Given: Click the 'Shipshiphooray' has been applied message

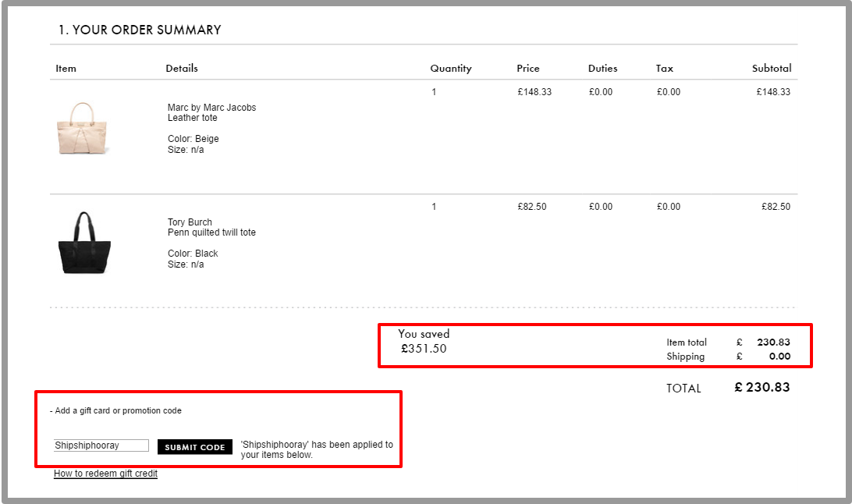Looking at the screenshot, I should [x=317, y=449].
